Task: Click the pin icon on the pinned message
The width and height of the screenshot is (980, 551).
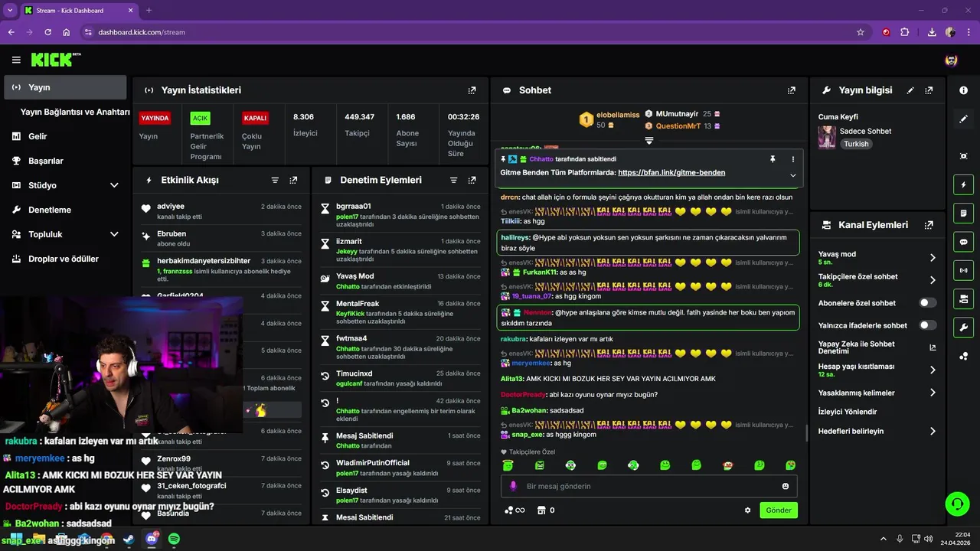Action: tap(773, 159)
